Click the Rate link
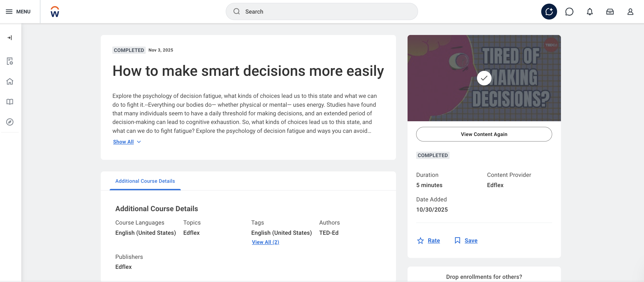This screenshot has height=282, width=644. (x=434, y=241)
